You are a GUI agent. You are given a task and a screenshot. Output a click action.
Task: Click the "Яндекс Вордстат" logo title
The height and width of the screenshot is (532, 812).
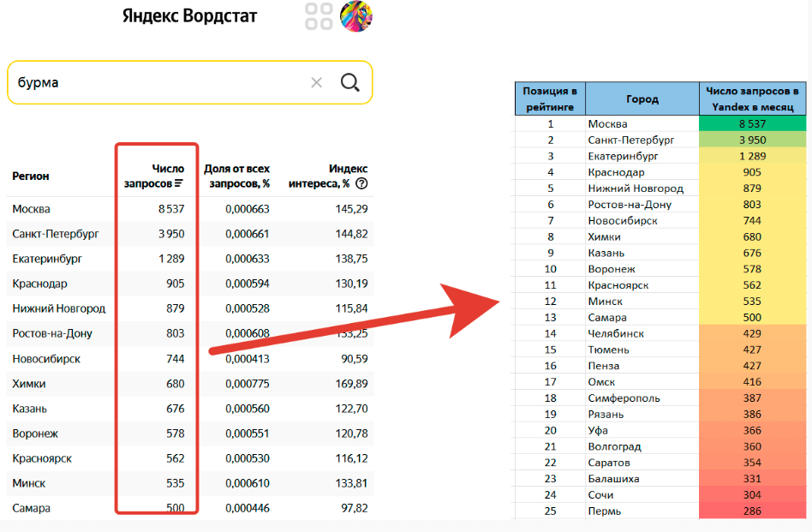(189, 16)
